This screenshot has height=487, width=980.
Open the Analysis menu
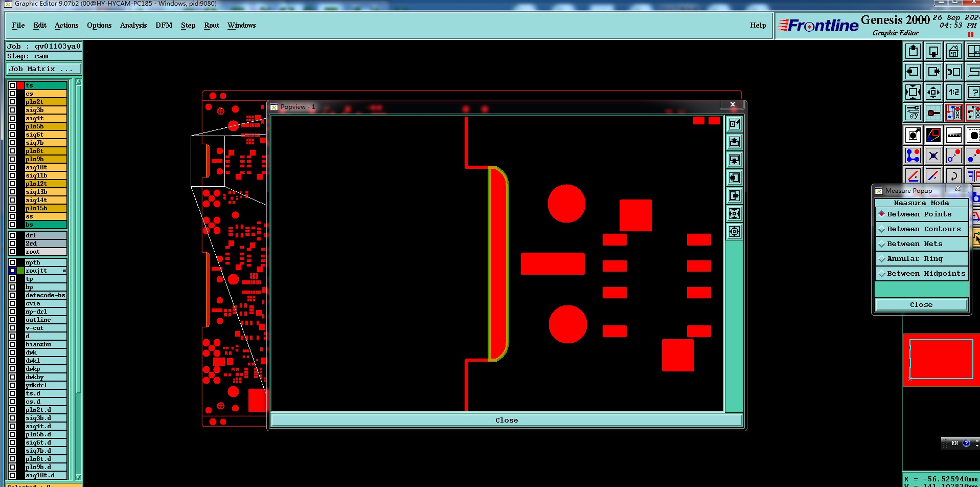pos(133,25)
